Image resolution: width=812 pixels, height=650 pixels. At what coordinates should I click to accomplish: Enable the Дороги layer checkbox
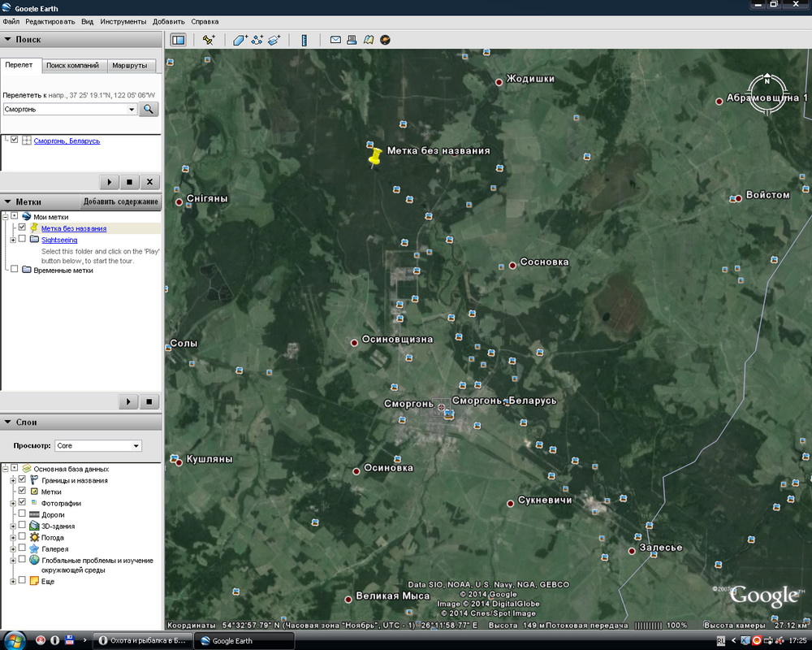pyautogui.click(x=22, y=514)
